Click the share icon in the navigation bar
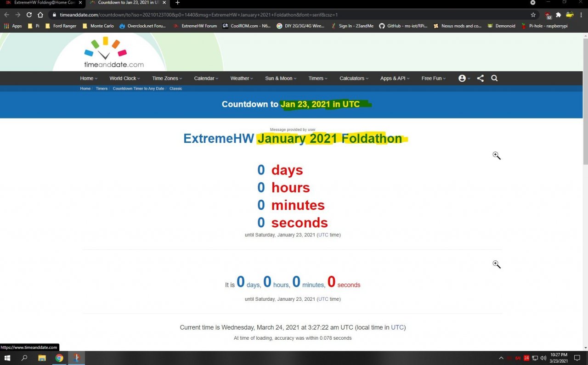This screenshot has width=588, height=365. coord(480,78)
